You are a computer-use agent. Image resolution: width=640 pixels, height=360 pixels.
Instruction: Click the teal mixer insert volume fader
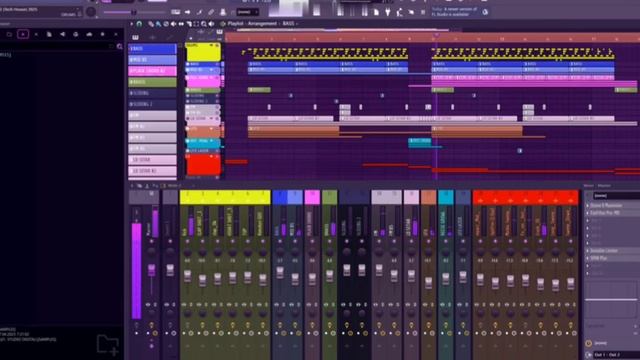[446, 278]
